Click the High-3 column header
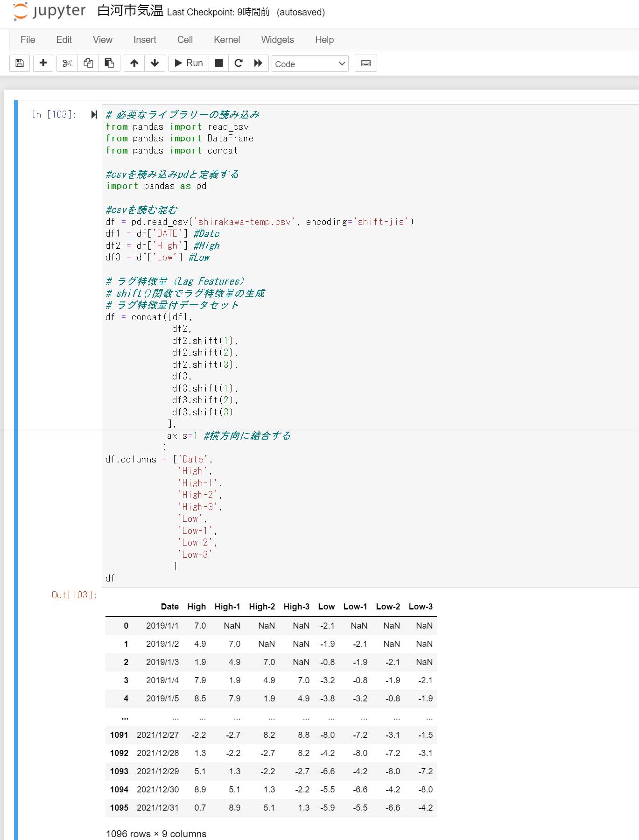The image size is (639, 840). (296, 607)
